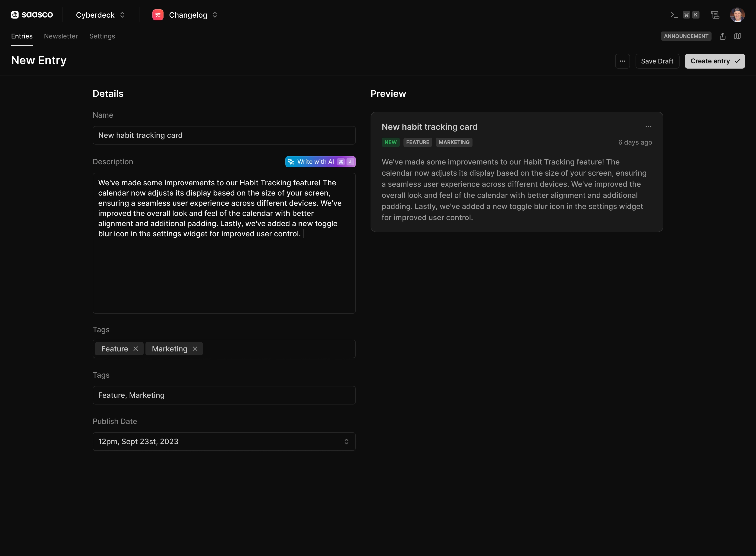Screen dimensions: 756x556
Task: Open the preview card ellipsis menu
Action: (x=648, y=126)
